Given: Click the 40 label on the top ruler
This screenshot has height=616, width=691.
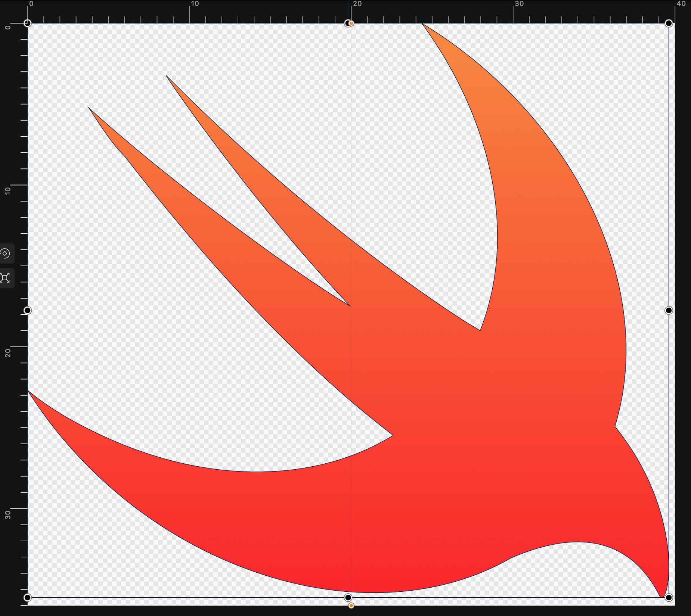Looking at the screenshot, I should 681,4.
